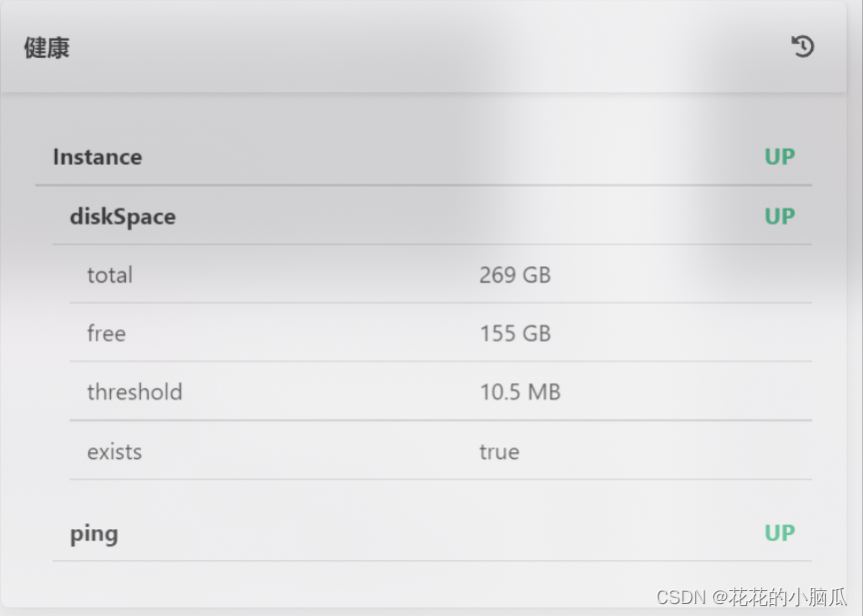Click the CSDN watermark text
863x616 pixels.
(681, 596)
